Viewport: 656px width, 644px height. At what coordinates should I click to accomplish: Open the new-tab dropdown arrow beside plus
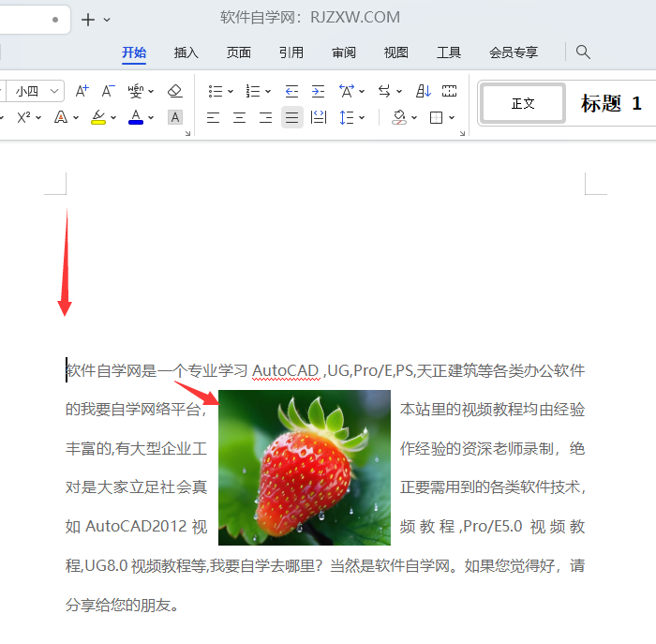click(x=107, y=20)
